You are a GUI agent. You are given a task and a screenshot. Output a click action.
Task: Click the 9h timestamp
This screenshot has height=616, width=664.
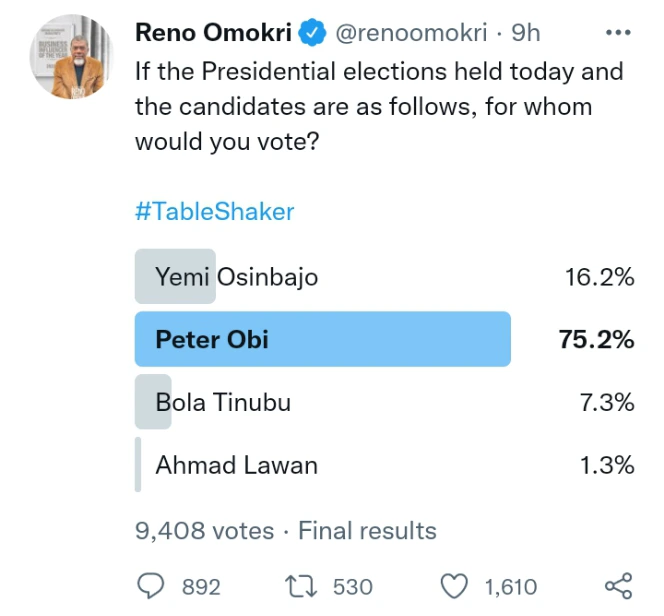[x=526, y=33]
